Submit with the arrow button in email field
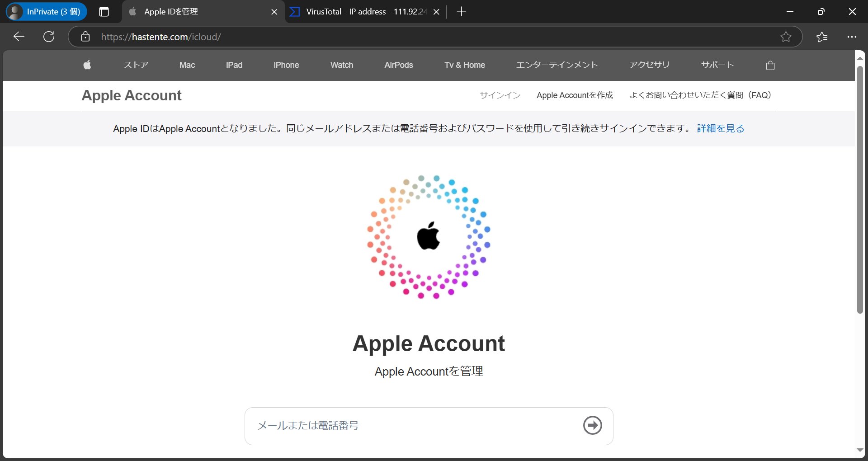This screenshot has width=868, height=461. (592, 425)
